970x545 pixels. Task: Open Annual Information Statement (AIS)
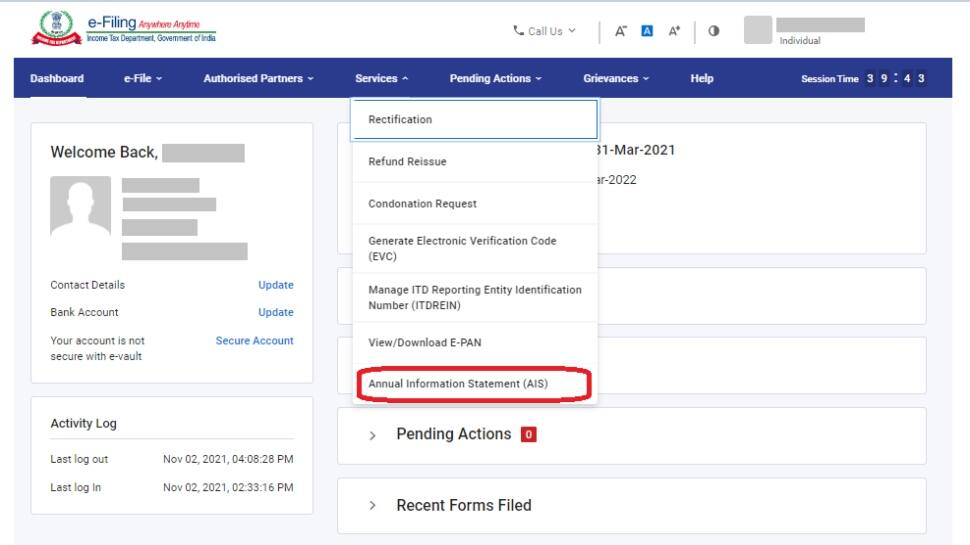[474, 384]
